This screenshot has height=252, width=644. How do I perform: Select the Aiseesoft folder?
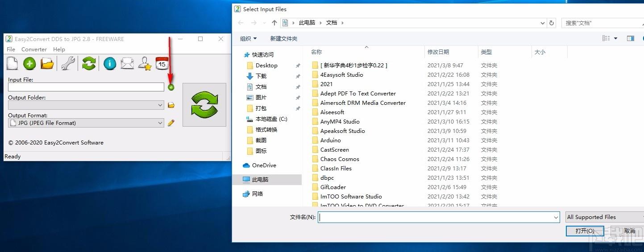(332, 112)
